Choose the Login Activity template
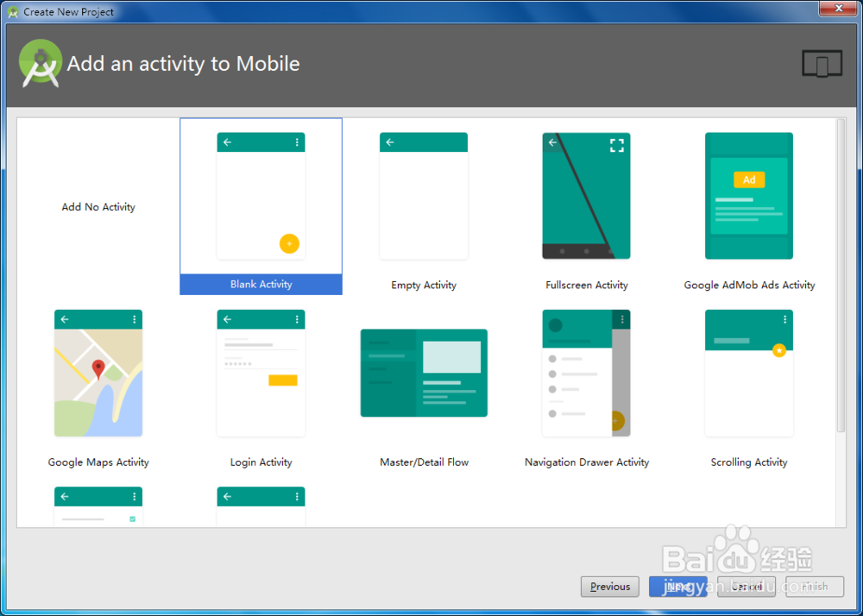Viewport: 863px width, 616px height. click(261, 373)
